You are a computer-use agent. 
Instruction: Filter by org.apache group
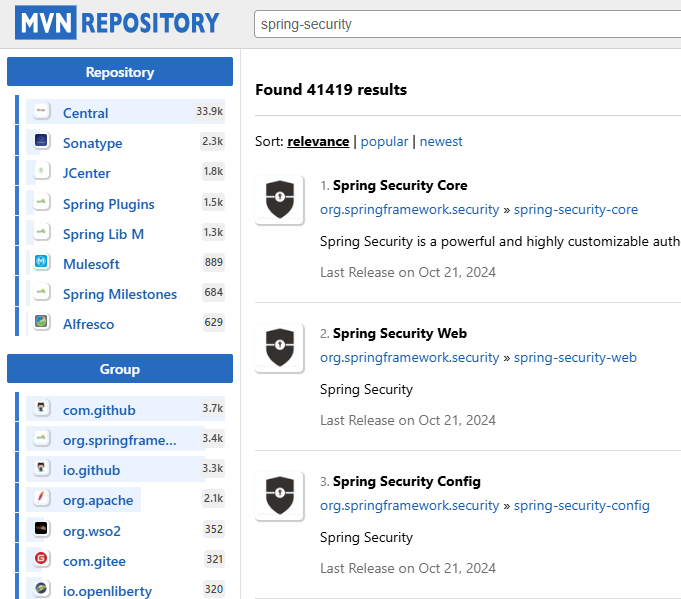[98, 500]
